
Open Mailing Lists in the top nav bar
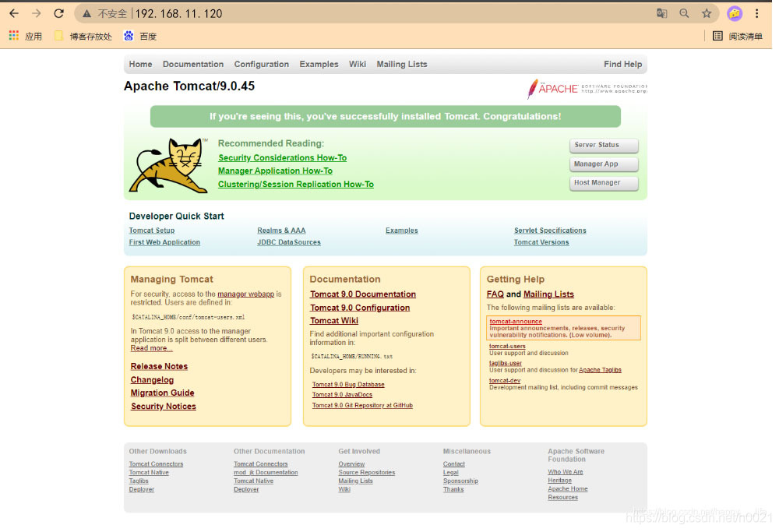pos(401,64)
